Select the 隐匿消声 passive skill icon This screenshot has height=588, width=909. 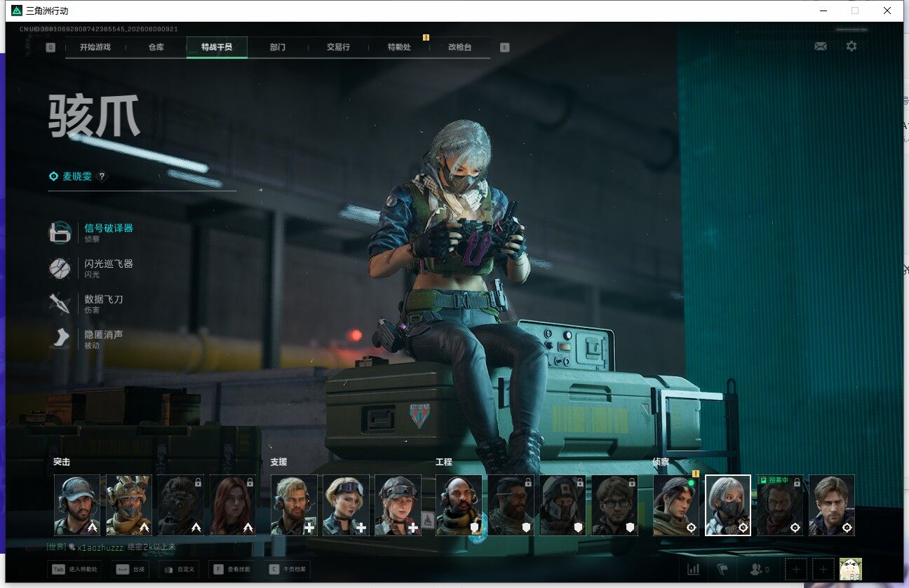pyautogui.click(x=60, y=339)
